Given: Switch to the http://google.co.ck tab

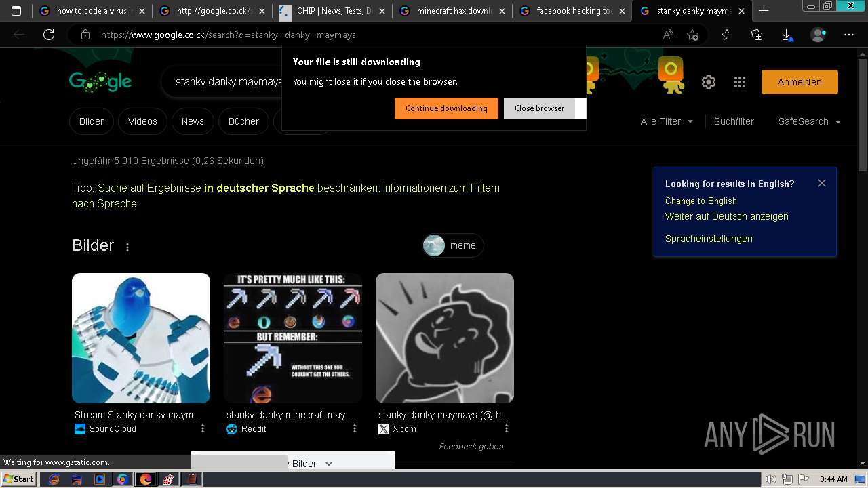Looking at the screenshot, I should pos(212,11).
